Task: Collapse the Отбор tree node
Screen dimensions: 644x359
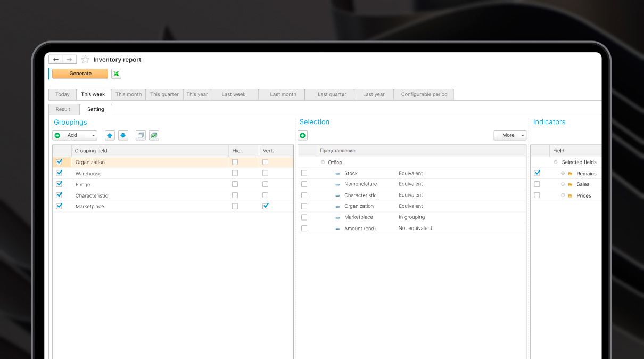Action: click(x=323, y=162)
